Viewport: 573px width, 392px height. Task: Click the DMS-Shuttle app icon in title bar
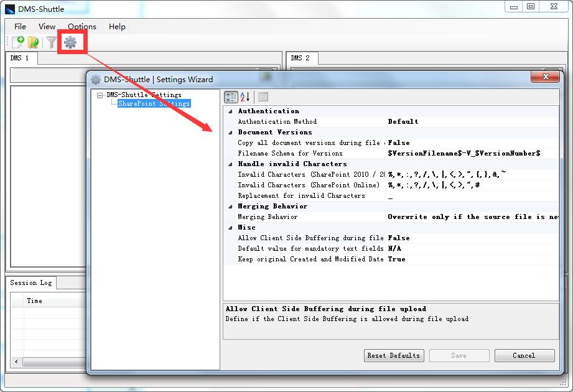point(10,9)
